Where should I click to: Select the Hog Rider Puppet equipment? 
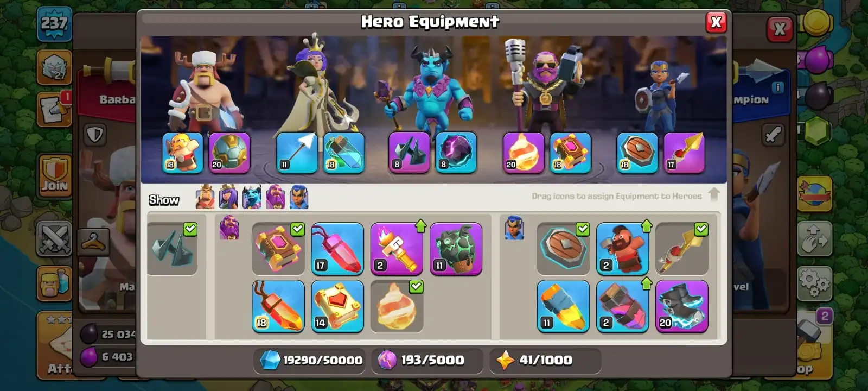click(x=623, y=248)
